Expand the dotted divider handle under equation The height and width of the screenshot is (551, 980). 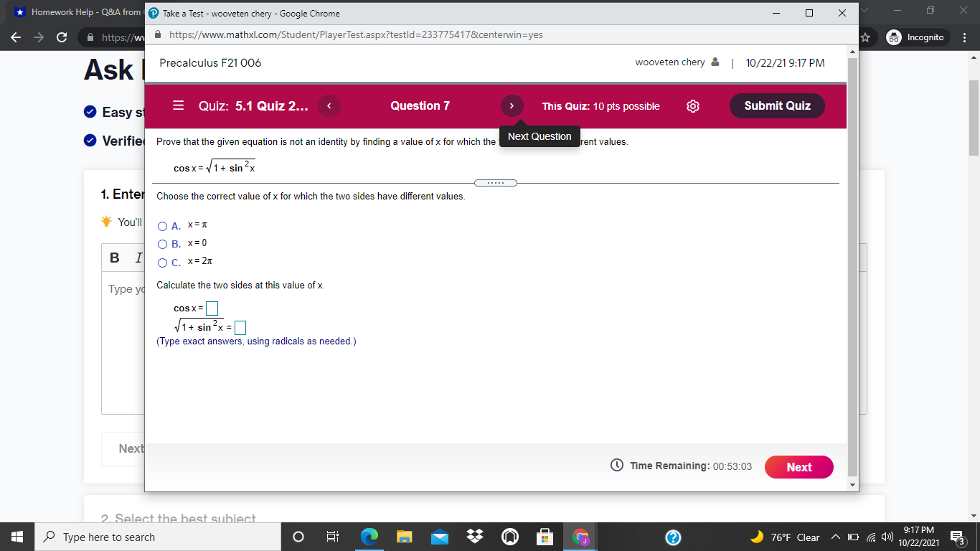click(496, 182)
